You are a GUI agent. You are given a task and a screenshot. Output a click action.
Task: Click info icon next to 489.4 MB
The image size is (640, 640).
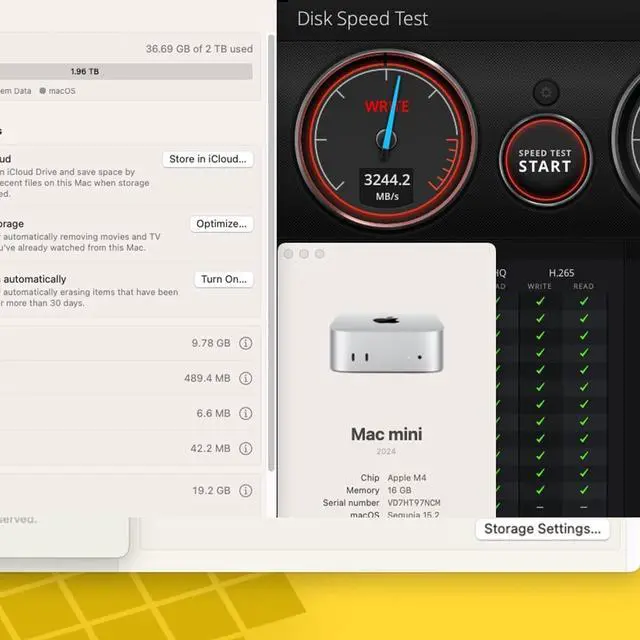tap(246, 378)
